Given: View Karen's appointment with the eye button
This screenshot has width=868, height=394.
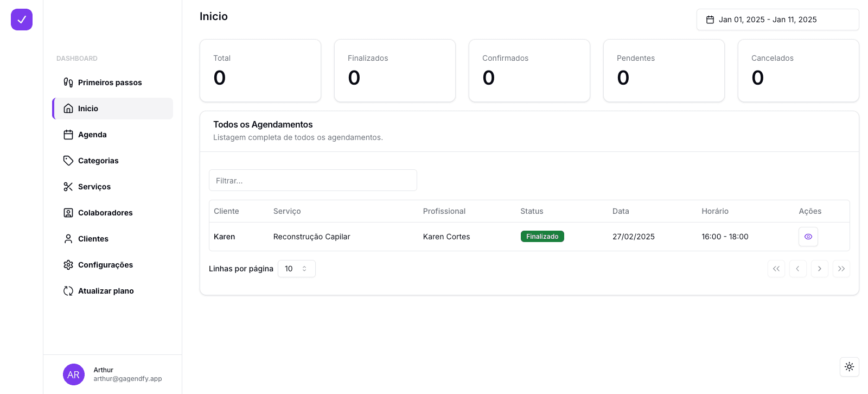Looking at the screenshot, I should (808, 237).
